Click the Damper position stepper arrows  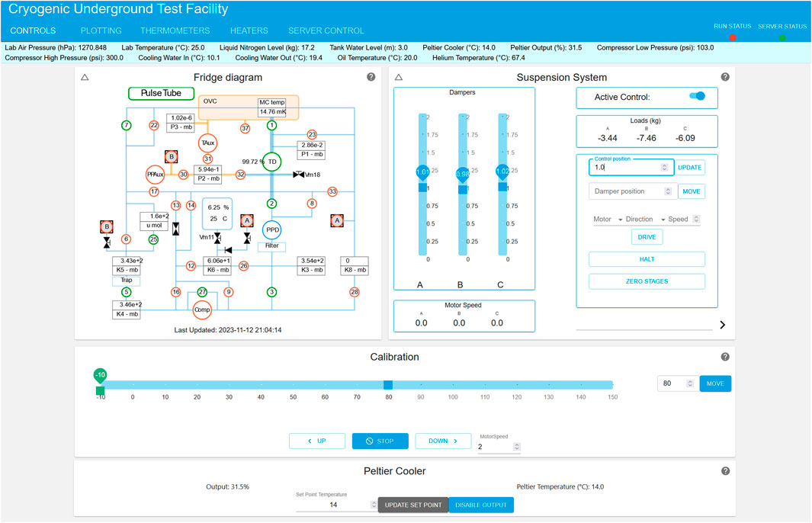click(668, 191)
